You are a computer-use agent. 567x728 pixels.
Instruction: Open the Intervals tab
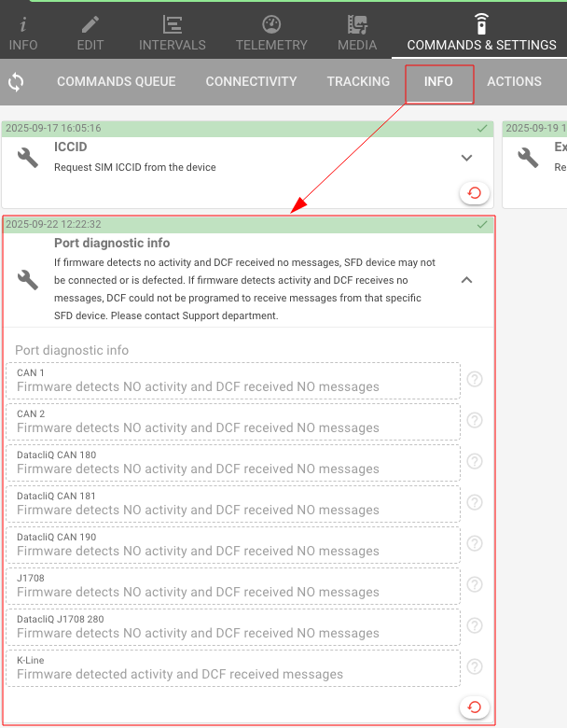pos(173,32)
